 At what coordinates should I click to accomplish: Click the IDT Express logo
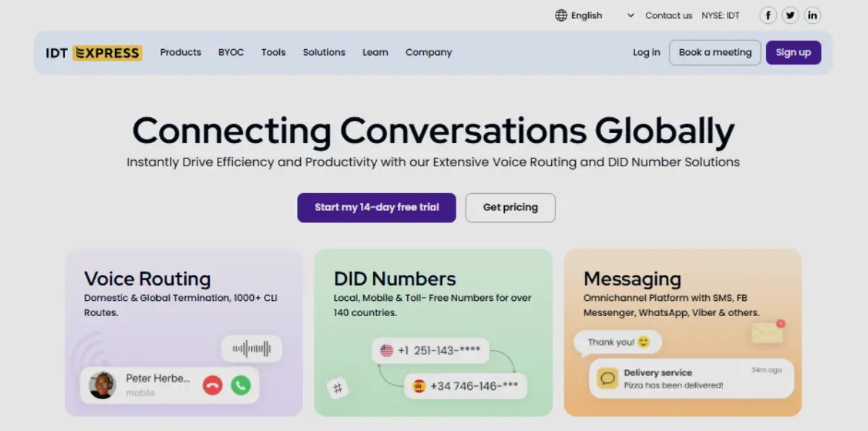tap(94, 53)
